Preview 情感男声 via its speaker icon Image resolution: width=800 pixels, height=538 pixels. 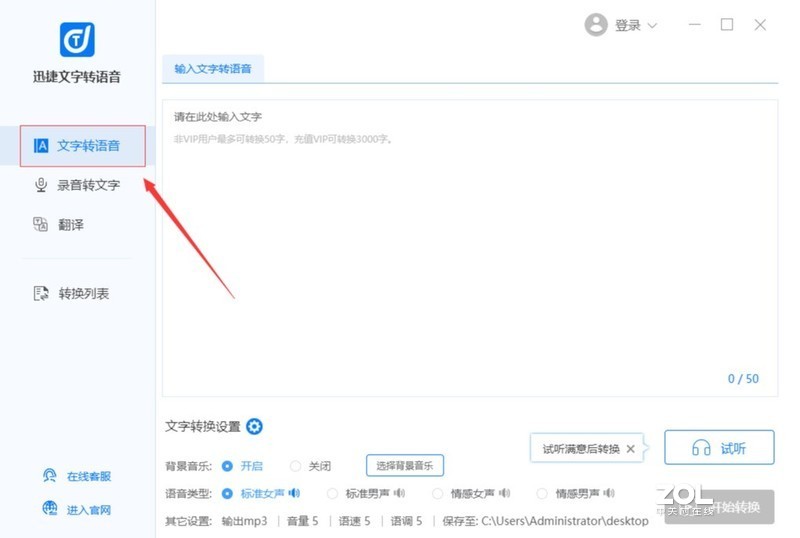point(609,493)
